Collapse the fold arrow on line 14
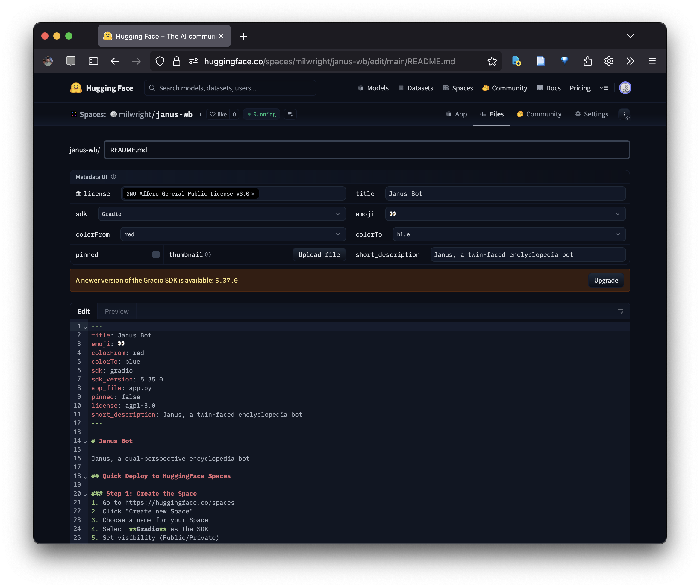Screen dimensions: 700x588 (85, 442)
